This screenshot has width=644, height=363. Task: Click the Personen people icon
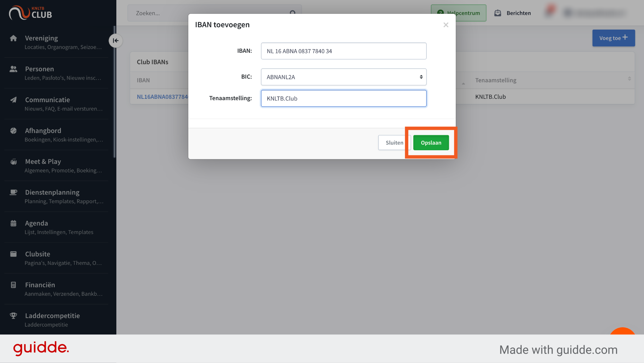[x=13, y=69]
